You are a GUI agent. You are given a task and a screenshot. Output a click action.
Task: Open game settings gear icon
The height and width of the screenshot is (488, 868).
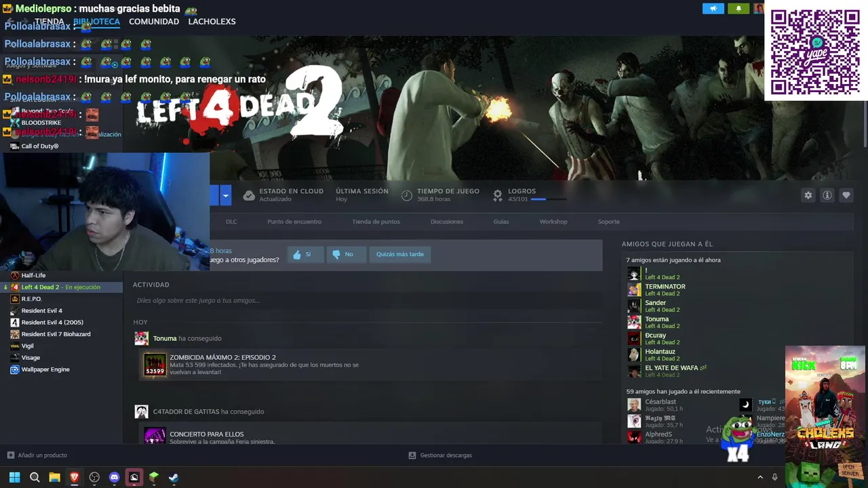pyautogui.click(x=808, y=195)
